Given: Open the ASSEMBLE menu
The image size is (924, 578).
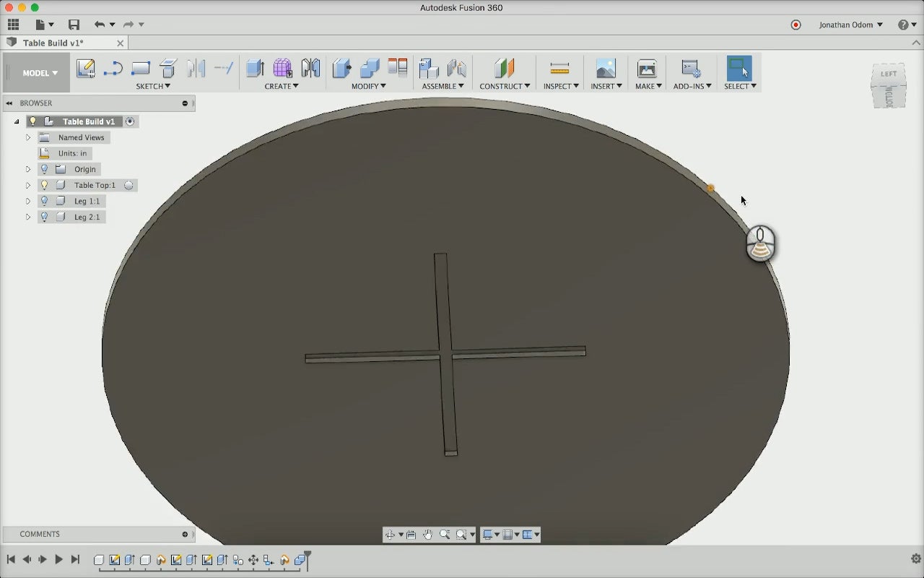Looking at the screenshot, I should click(x=443, y=86).
